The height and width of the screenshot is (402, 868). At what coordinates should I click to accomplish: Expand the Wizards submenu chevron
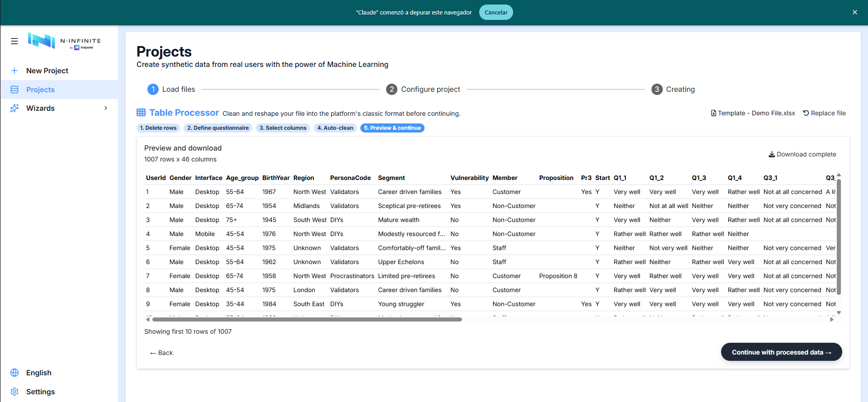[x=106, y=108]
